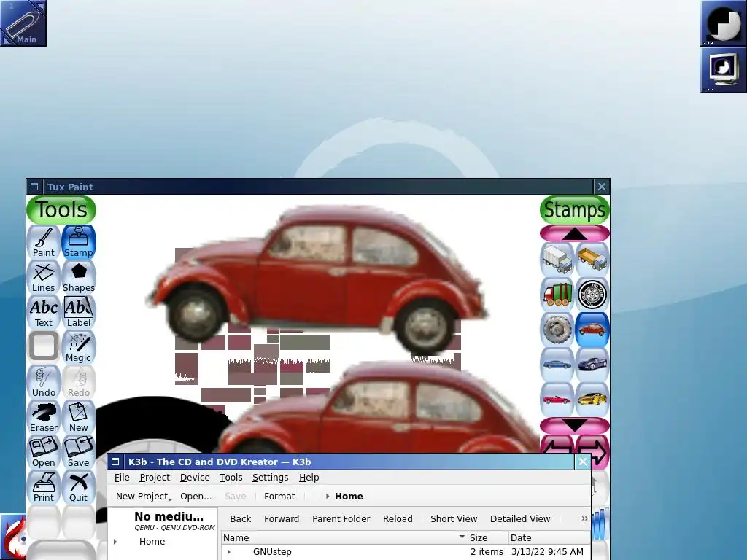Screen dimensions: 747x560
Task: Click the monitor dock applet icon
Action: (723, 70)
